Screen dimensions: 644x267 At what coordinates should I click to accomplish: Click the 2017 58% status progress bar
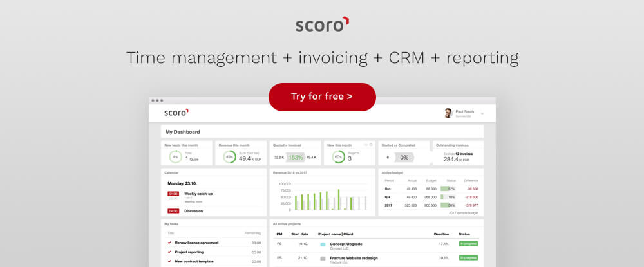pyautogui.click(x=448, y=205)
